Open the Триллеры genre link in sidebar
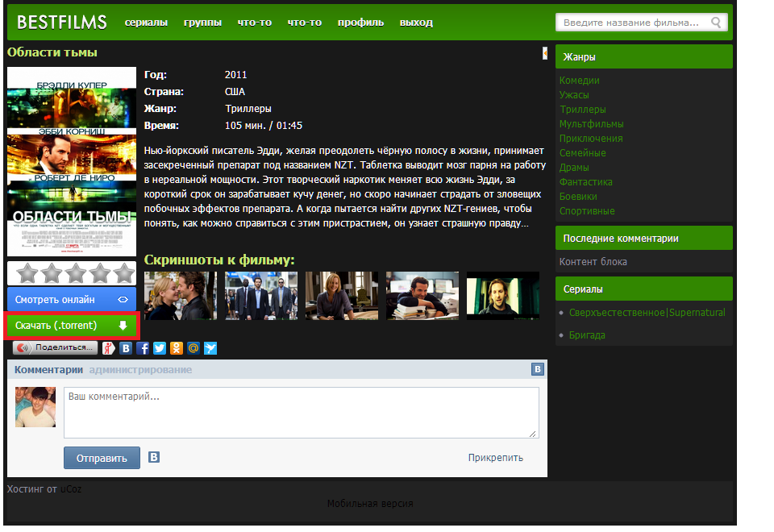The image size is (774, 532). (x=582, y=110)
